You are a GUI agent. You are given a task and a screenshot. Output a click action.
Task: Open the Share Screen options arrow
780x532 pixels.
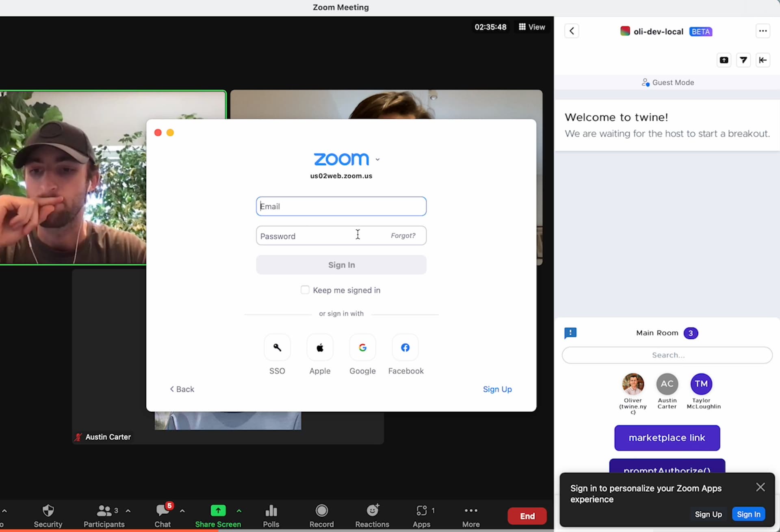[239, 511]
